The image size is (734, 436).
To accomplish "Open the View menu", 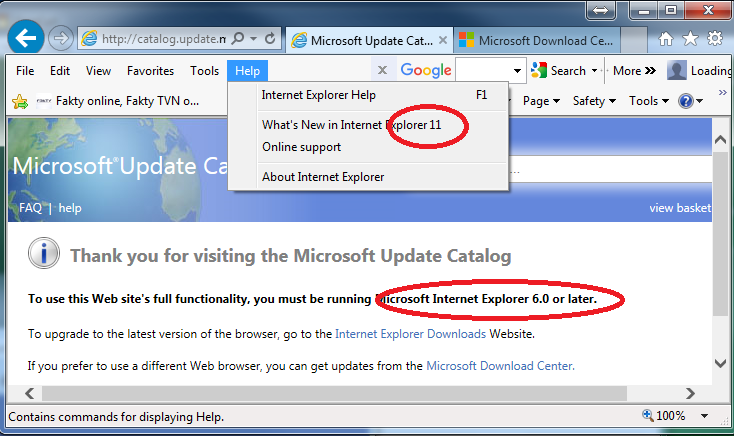I will pos(98,71).
